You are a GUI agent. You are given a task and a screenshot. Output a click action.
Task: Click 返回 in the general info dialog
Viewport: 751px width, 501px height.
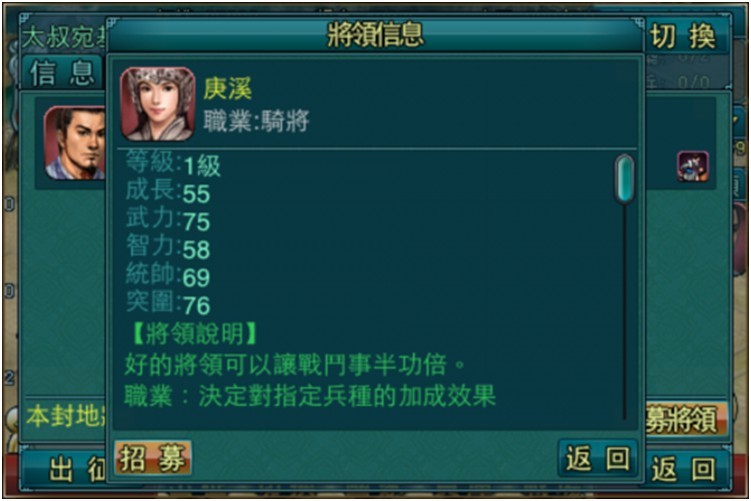(x=598, y=458)
